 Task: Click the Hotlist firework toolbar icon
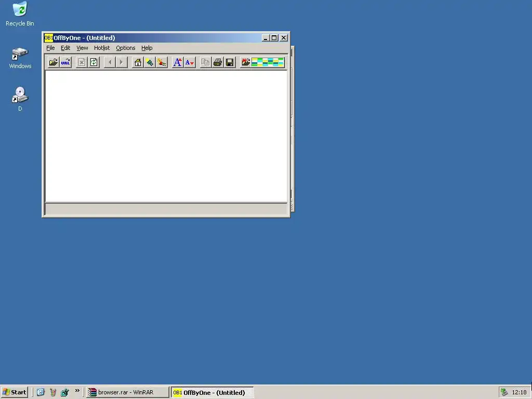(x=162, y=62)
